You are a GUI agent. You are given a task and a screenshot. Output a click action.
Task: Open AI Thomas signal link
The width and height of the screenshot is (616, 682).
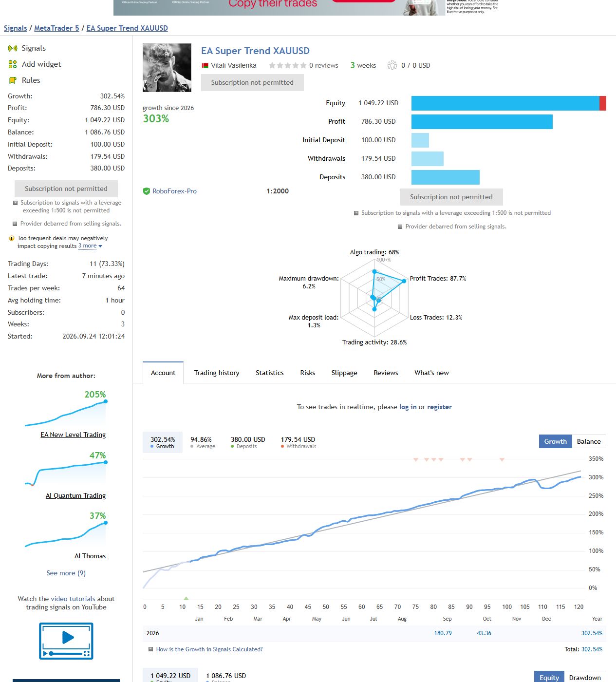(x=90, y=556)
